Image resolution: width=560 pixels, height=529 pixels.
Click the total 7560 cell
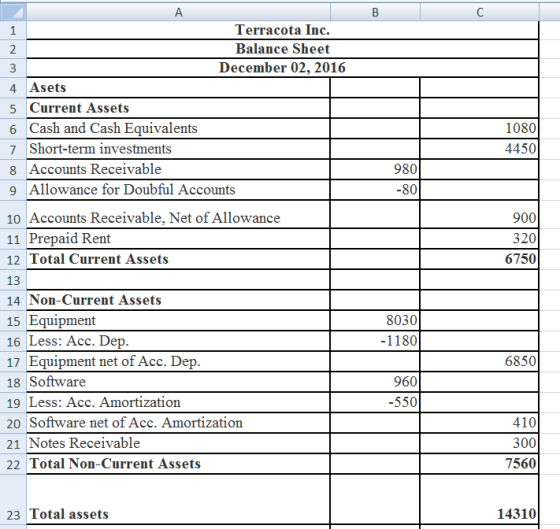point(479,464)
